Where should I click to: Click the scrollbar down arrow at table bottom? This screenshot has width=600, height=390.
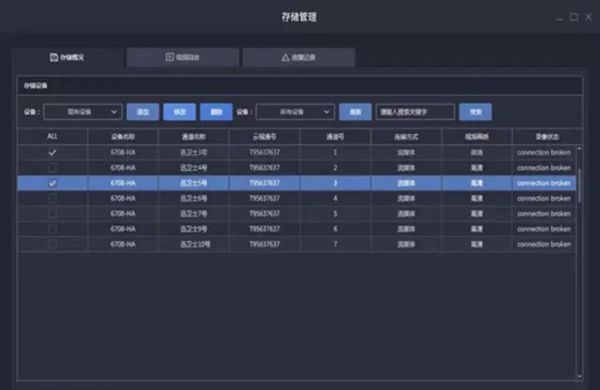[580, 377]
